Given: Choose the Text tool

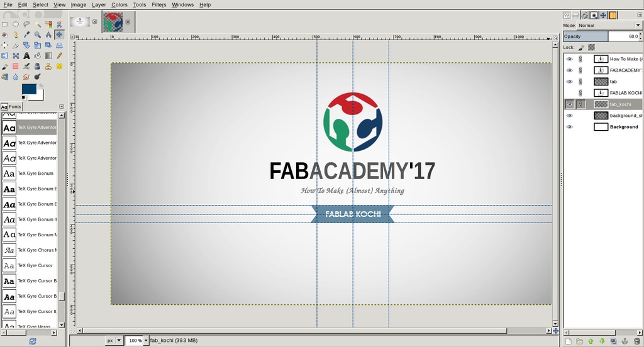Looking at the screenshot, I should (26, 55).
